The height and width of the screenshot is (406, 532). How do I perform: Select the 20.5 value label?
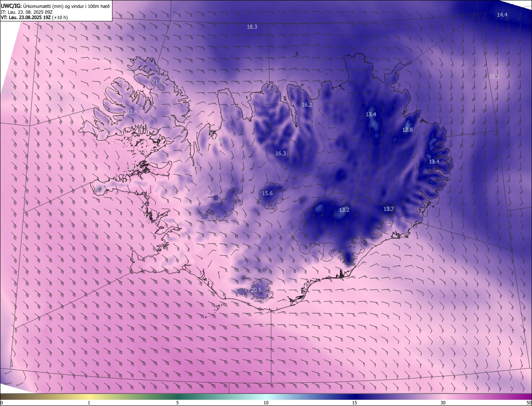coord(256,290)
